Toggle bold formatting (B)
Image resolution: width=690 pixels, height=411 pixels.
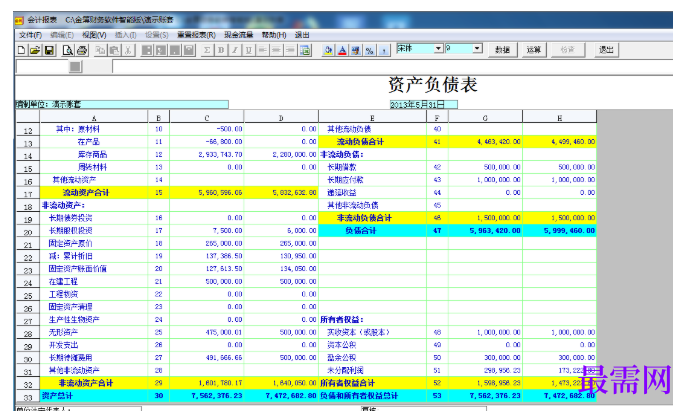pos(221,50)
